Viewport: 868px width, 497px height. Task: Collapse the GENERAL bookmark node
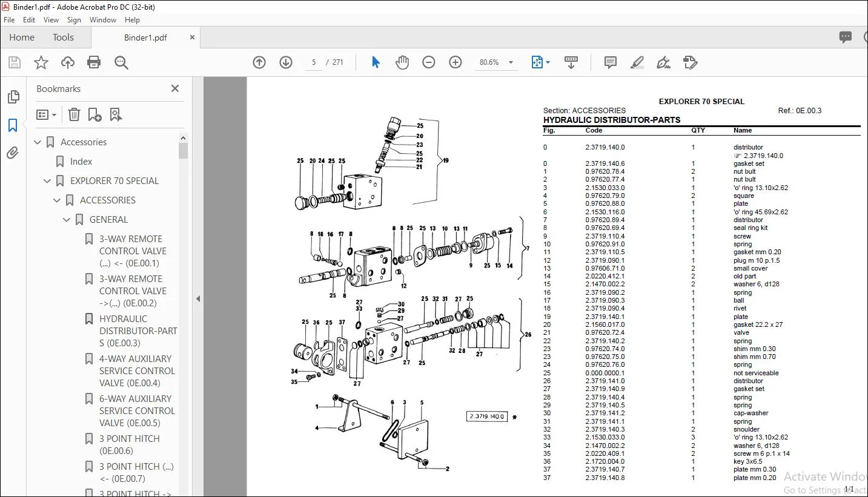[67, 220]
